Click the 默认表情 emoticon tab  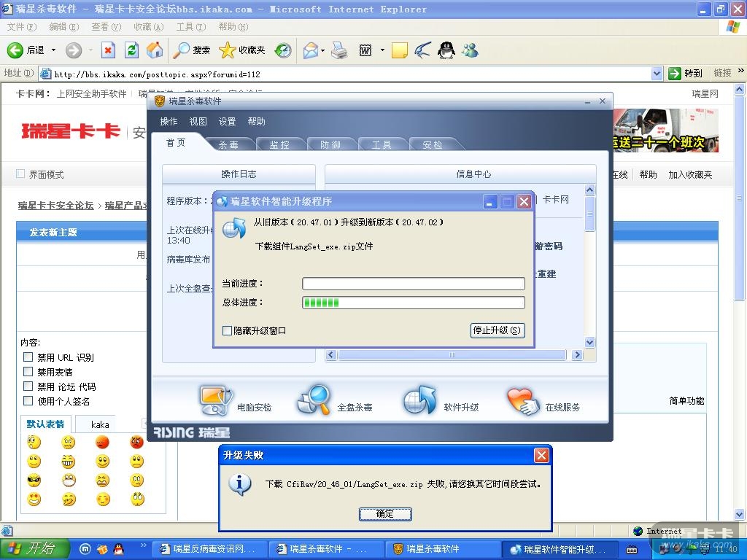click(45, 424)
